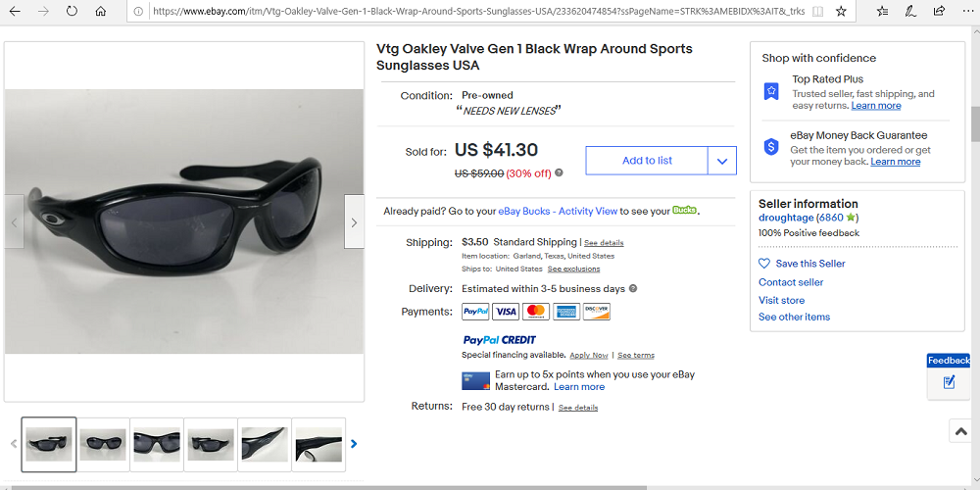Click the info icon beside 30% off
The image size is (980, 490).
click(x=560, y=173)
